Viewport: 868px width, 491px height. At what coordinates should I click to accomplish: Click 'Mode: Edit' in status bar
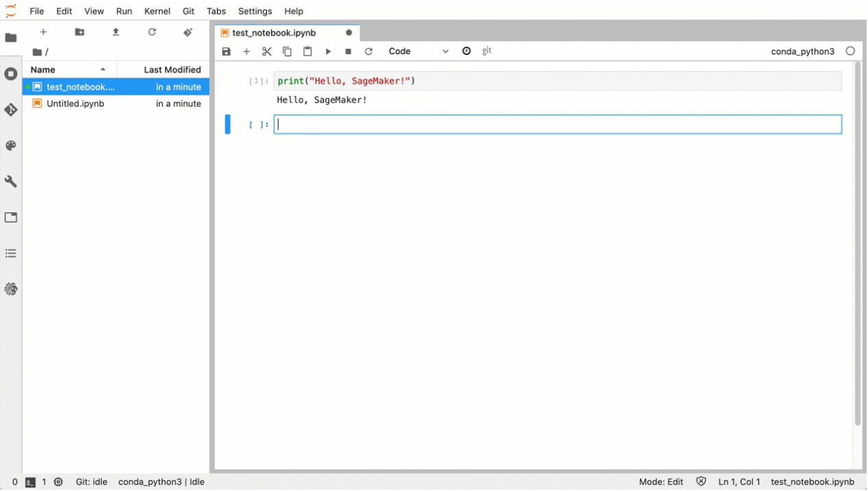(x=661, y=482)
